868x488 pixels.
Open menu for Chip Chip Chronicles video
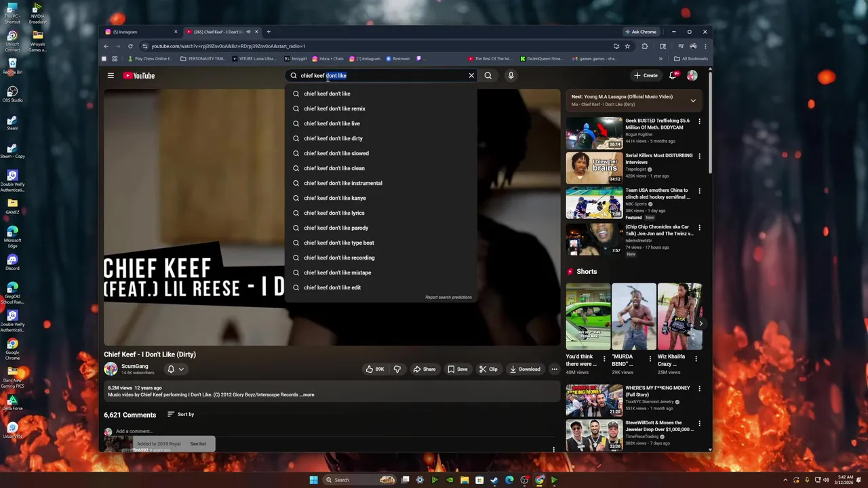point(699,228)
